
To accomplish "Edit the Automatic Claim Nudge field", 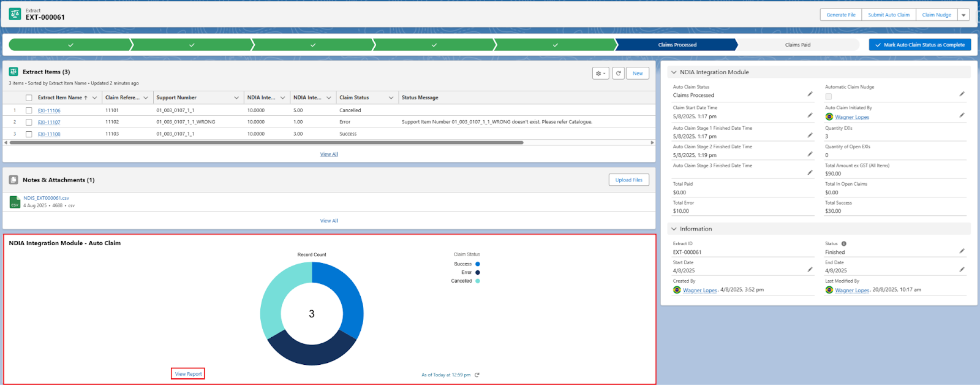I will coord(962,94).
